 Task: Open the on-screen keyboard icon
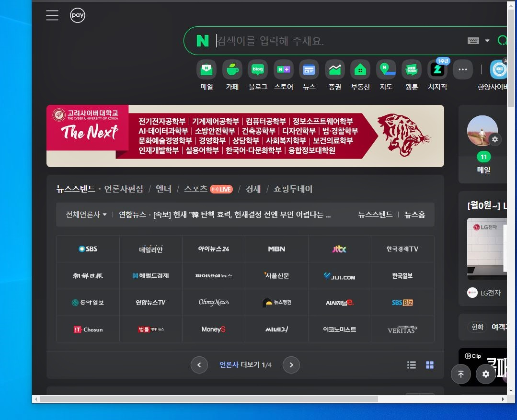coord(473,41)
